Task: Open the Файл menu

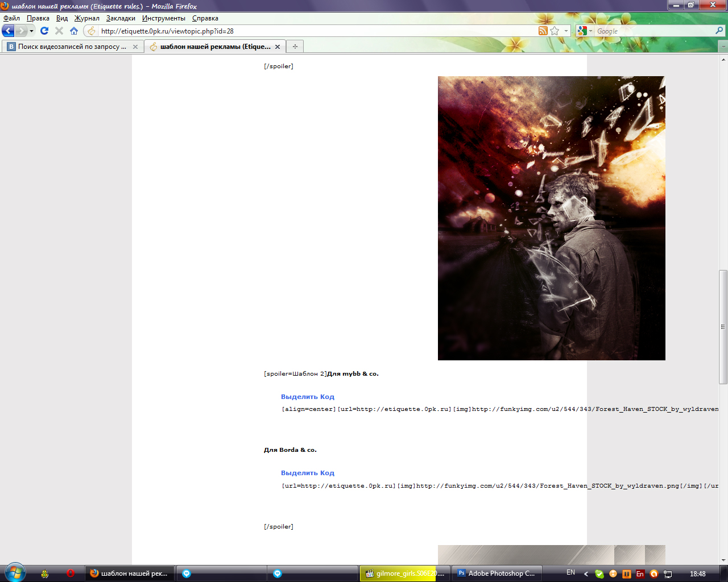Action: click(x=11, y=18)
